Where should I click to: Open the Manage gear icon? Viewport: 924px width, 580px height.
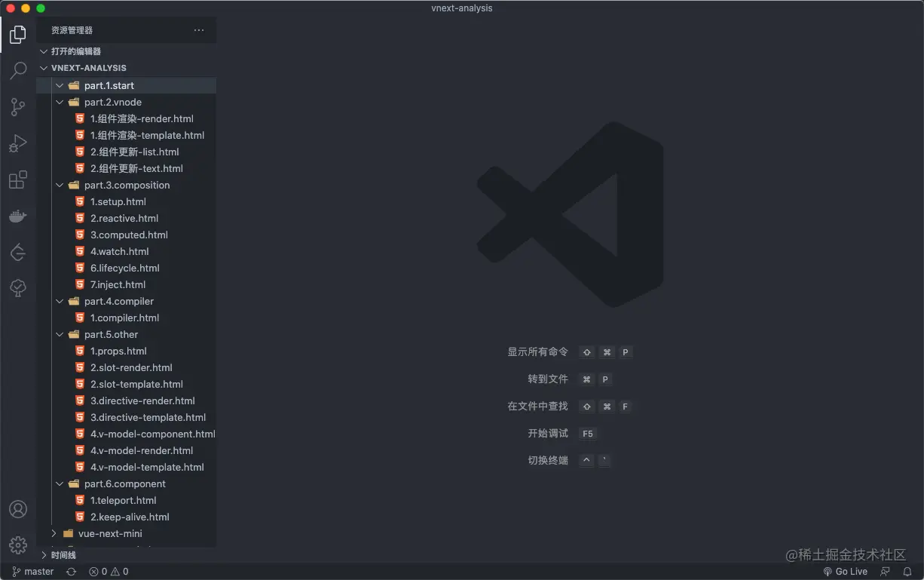(18, 545)
